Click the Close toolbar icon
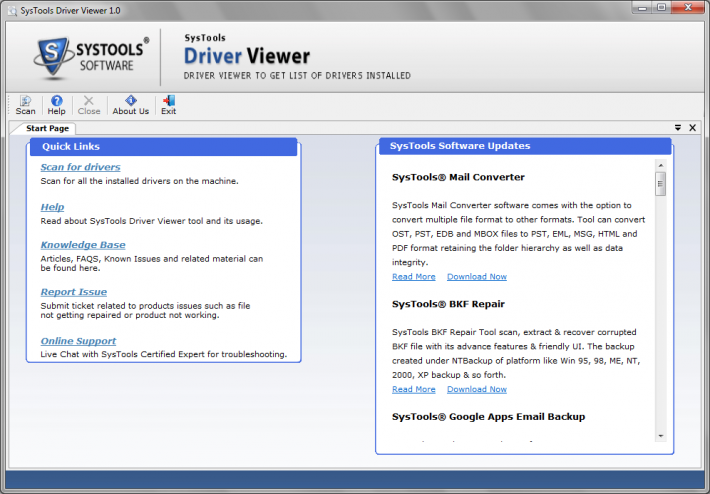This screenshot has width=710, height=494. (x=89, y=105)
